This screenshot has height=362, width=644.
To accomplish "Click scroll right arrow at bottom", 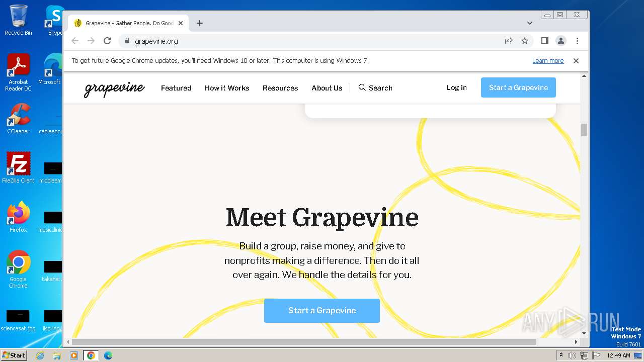I will point(576,342).
